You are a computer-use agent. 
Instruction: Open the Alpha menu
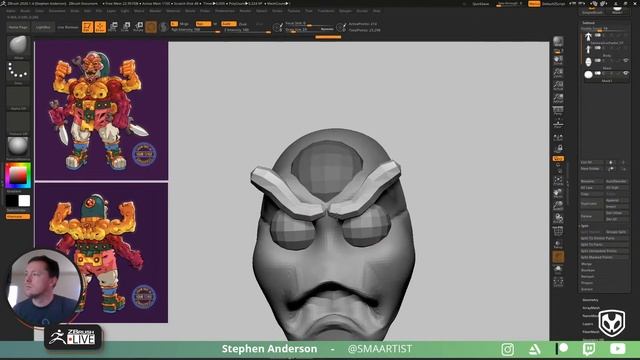[11, 11]
